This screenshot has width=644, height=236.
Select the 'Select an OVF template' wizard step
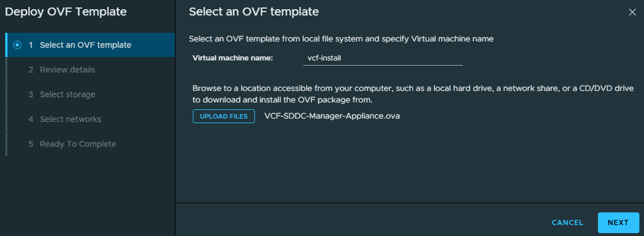click(90, 45)
